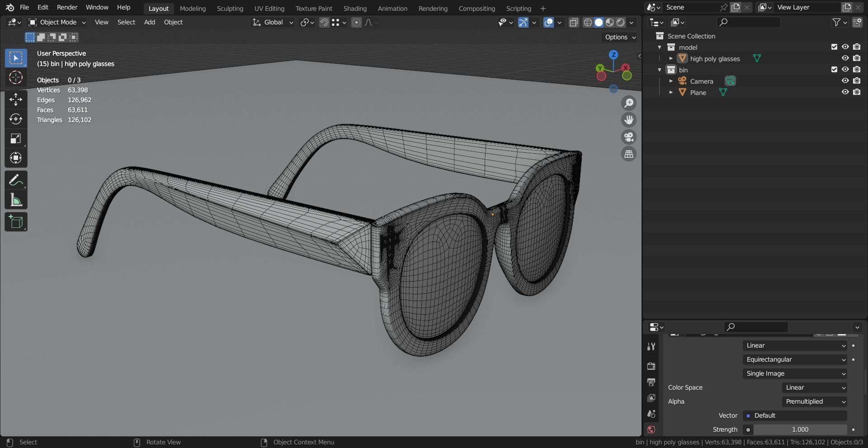Uncheck the model collection checkbox
This screenshot has height=448, width=868.
pyautogui.click(x=834, y=47)
